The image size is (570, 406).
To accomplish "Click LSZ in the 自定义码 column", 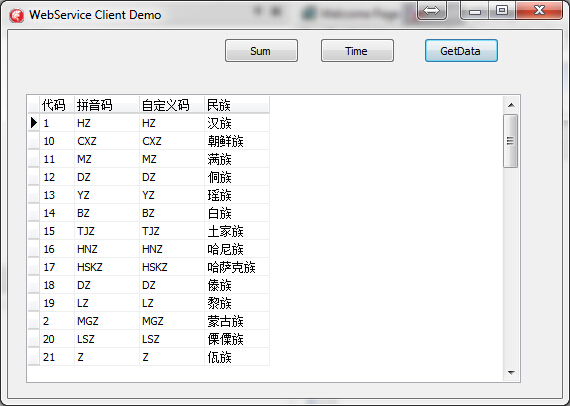I will [172, 339].
